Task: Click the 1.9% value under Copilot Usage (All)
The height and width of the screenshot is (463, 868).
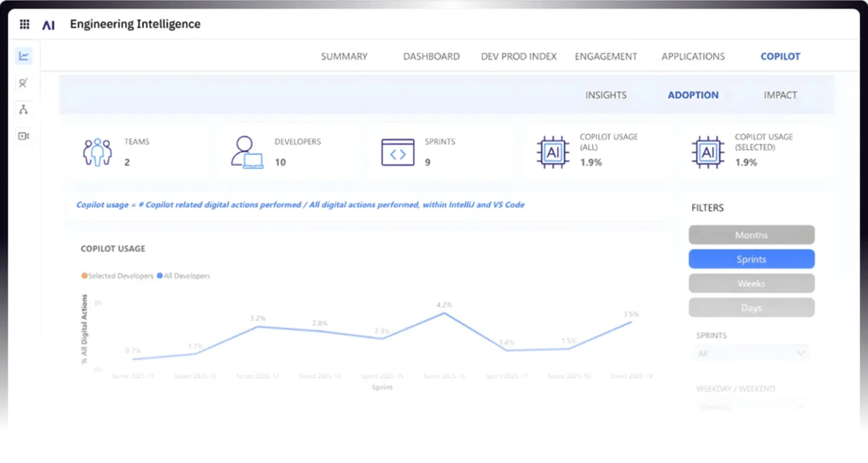Action: pos(591,162)
